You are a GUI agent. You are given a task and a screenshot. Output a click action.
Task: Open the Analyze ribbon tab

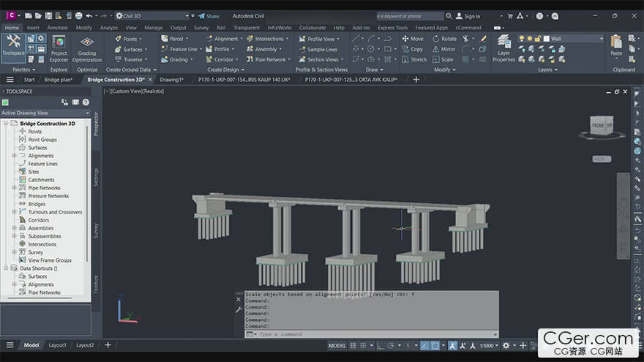(x=108, y=28)
